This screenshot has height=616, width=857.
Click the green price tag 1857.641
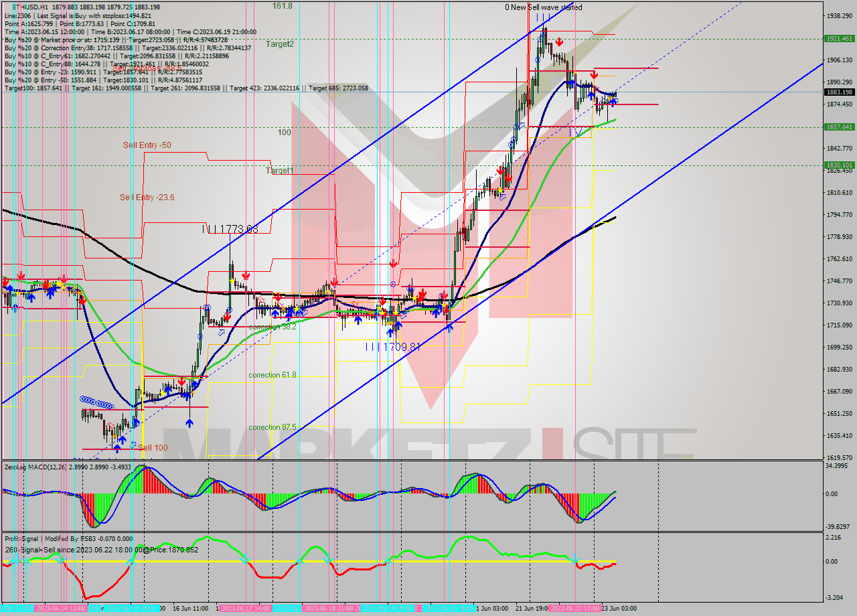pos(839,127)
